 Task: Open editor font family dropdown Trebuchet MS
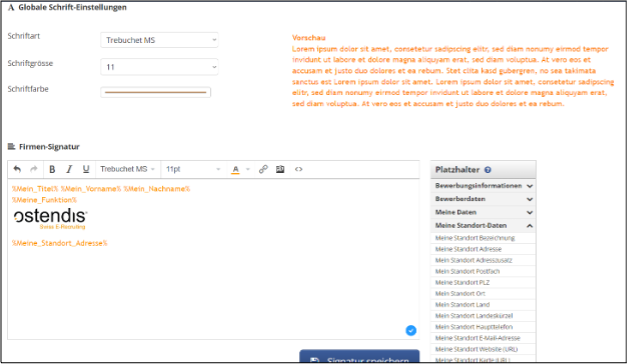[127, 169]
